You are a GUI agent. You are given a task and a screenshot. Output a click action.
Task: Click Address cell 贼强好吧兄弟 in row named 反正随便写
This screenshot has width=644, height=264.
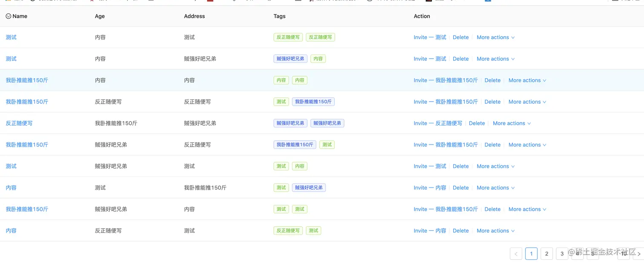click(200, 123)
